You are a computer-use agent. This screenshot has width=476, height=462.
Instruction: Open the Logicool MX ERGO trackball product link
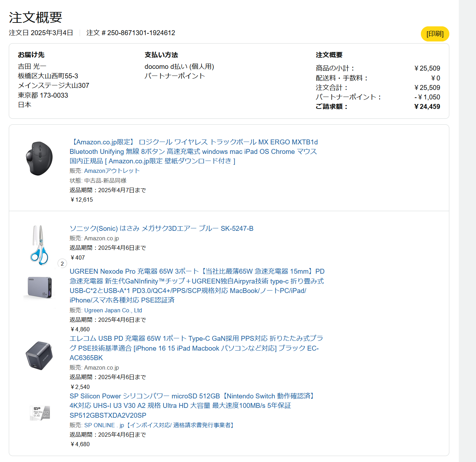[193, 151]
